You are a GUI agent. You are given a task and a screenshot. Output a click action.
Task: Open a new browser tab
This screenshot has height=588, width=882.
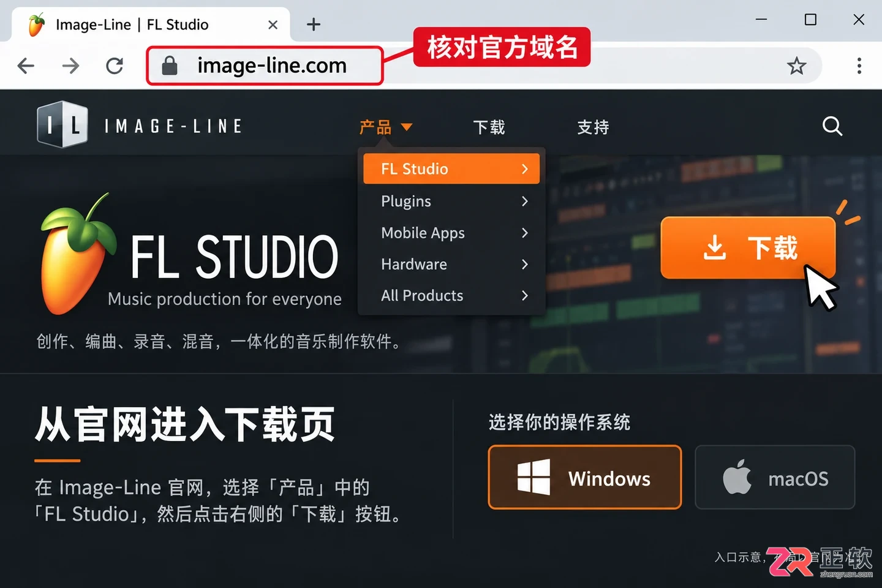click(x=314, y=24)
